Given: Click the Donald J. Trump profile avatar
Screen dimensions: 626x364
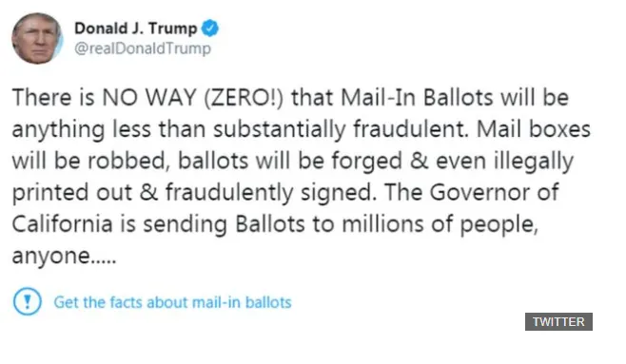Looking at the screenshot, I should pyautogui.click(x=37, y=38).
